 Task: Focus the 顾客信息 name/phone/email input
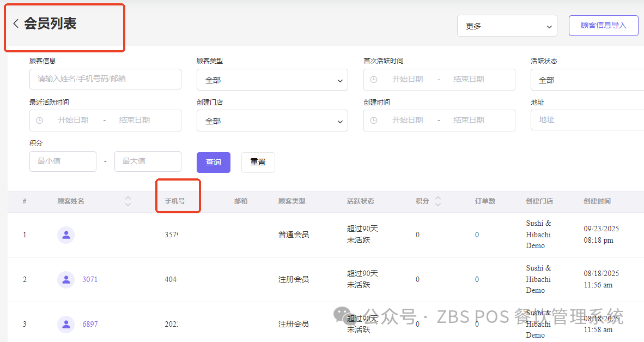(x=105, y=79)
